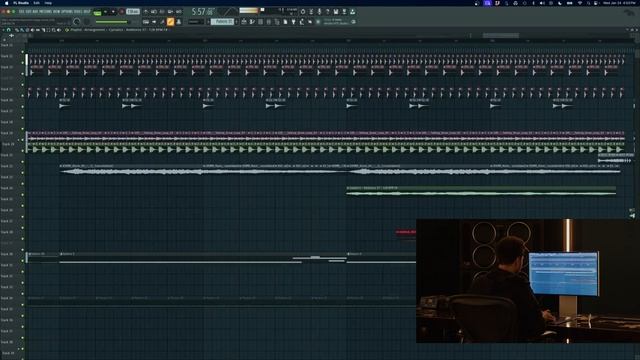Toggle typing keyboard to piano button
This screenshot has height=360, width=640.
pyautogui.click(x=145, y=22)
